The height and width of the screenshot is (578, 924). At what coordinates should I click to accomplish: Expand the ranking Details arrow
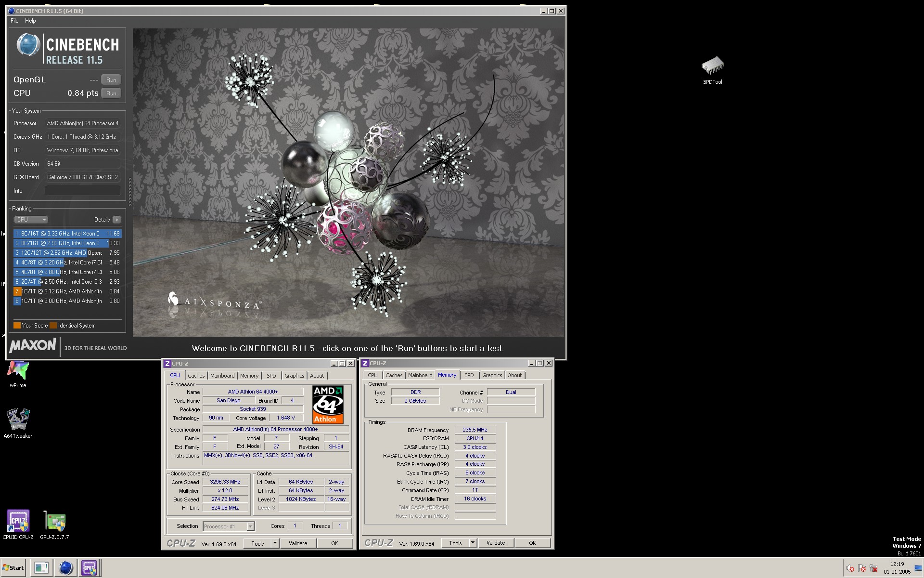[x=117, y=220]
